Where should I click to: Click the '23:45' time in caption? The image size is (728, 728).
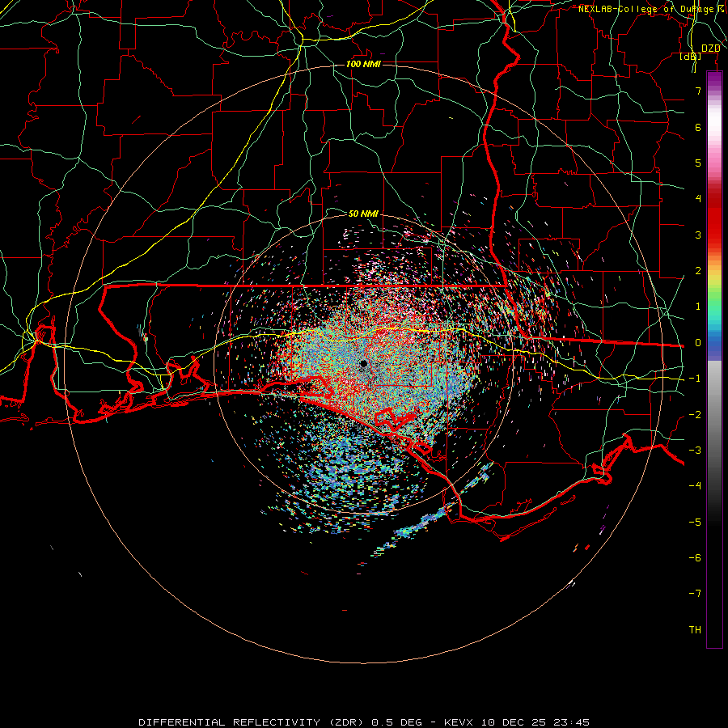572,722
